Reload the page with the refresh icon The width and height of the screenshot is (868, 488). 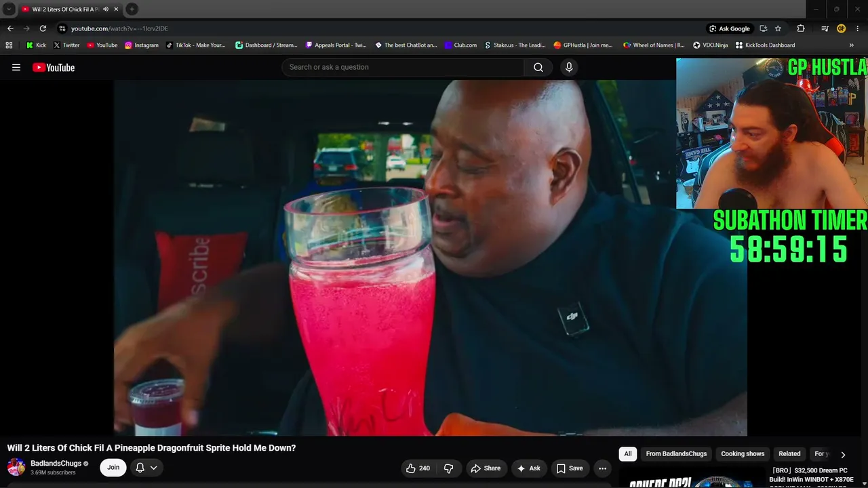pyautogui.click(x=43, y=28)
